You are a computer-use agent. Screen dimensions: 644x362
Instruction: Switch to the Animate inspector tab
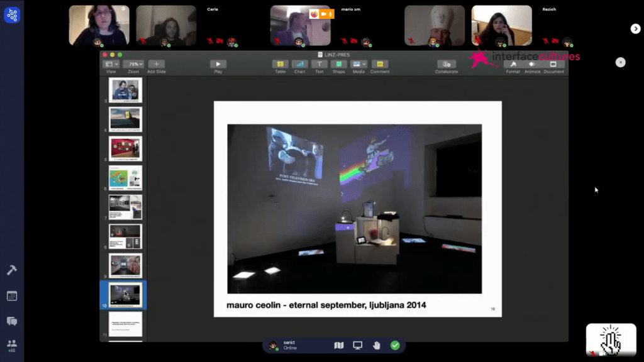click(x=533, y=65)
